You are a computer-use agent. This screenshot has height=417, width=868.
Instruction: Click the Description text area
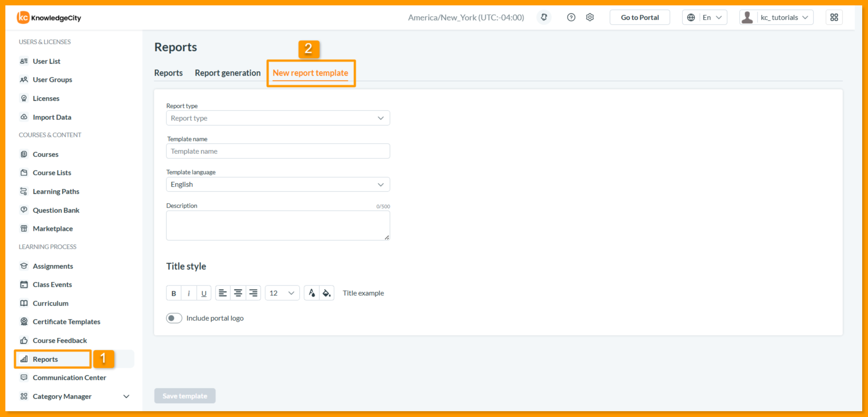278,226
